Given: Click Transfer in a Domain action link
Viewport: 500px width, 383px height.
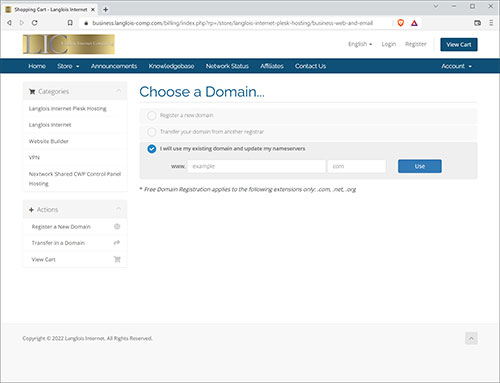Looking at the screenshot, I should (58, 243).
